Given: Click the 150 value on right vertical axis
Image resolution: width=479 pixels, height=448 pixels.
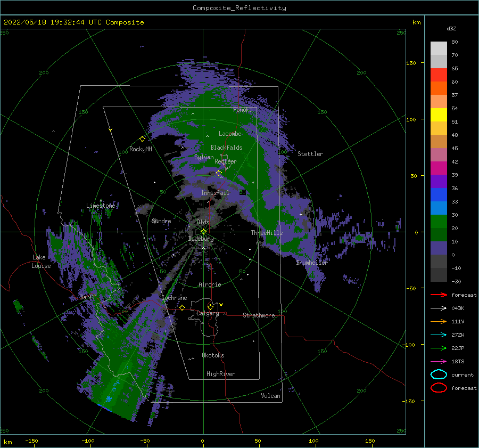Looking at the screenshot, I should 411,63.
